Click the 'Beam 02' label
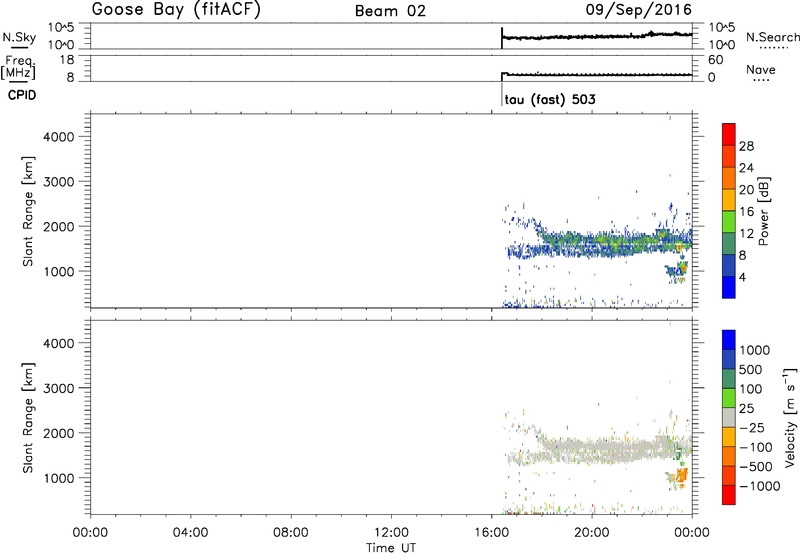 click(390, 11)
